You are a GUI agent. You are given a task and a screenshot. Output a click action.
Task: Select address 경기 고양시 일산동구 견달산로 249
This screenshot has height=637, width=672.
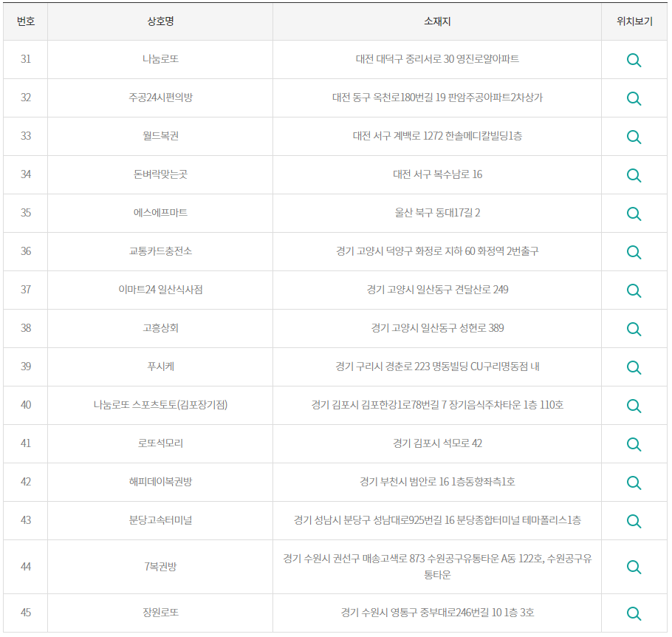(437, 290)
